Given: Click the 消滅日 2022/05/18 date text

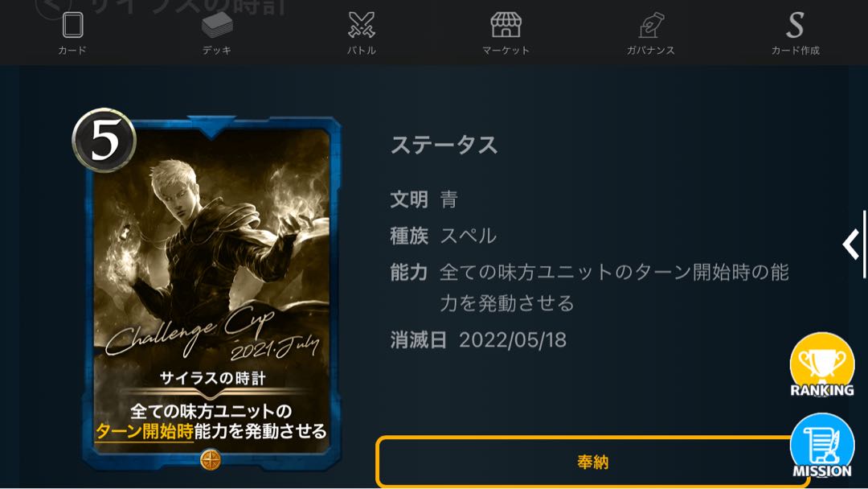Looking at the screenshot, I should pyautogui.click(x=478, y=340).
